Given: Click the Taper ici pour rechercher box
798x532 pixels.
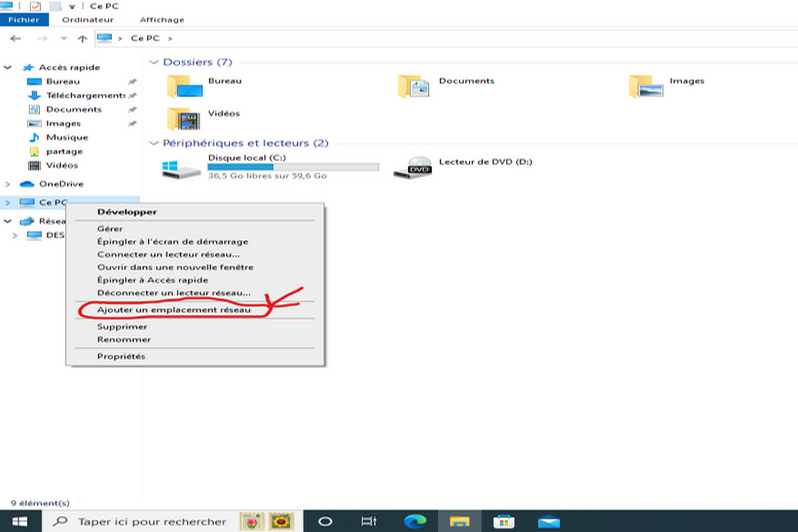Looking at the screenshot, I should [152, 521].
